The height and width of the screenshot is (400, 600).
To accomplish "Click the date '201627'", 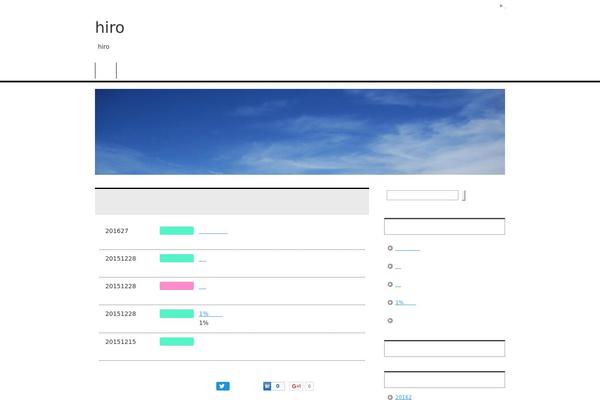I will pos(117,231).
